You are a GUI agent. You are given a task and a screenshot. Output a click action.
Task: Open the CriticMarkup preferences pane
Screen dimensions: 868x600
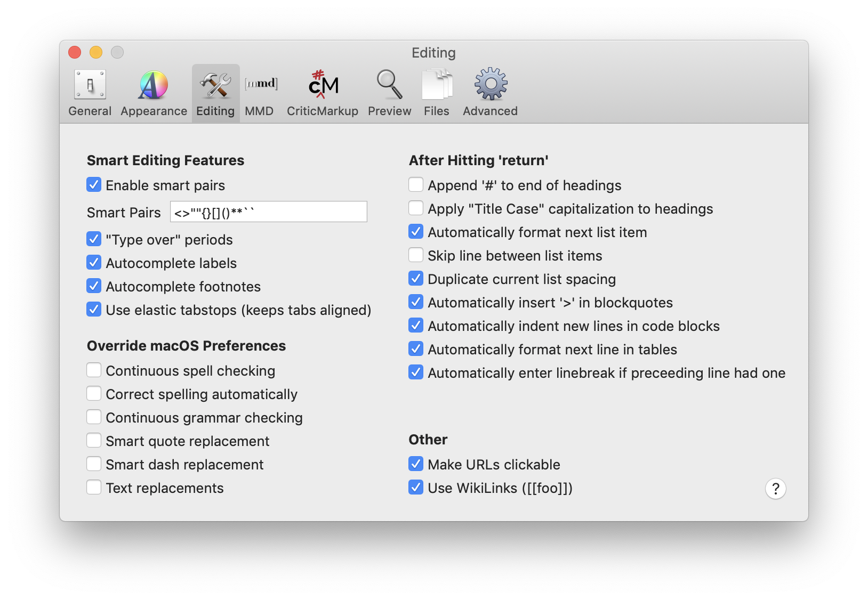tap(323, 93)
